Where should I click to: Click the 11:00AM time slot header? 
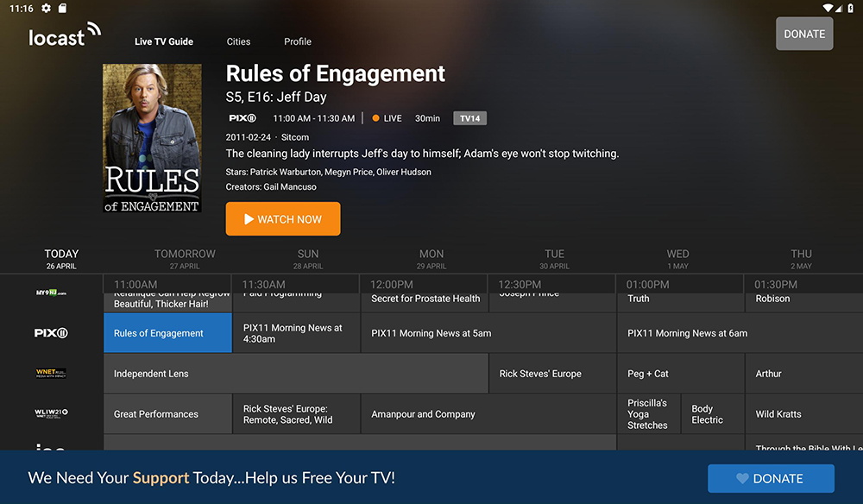(135, 285)
